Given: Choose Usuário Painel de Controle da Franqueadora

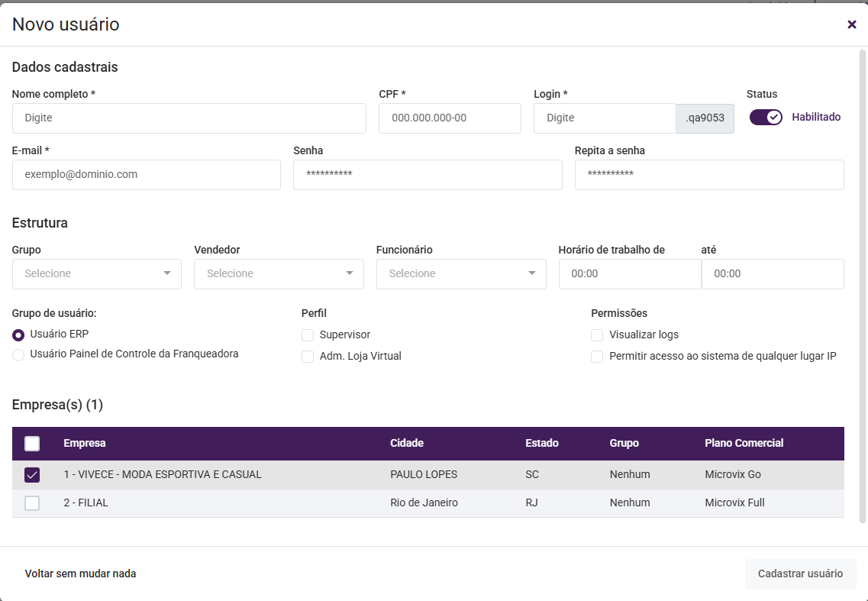Looking at the screenshot, I should [18, 354].
